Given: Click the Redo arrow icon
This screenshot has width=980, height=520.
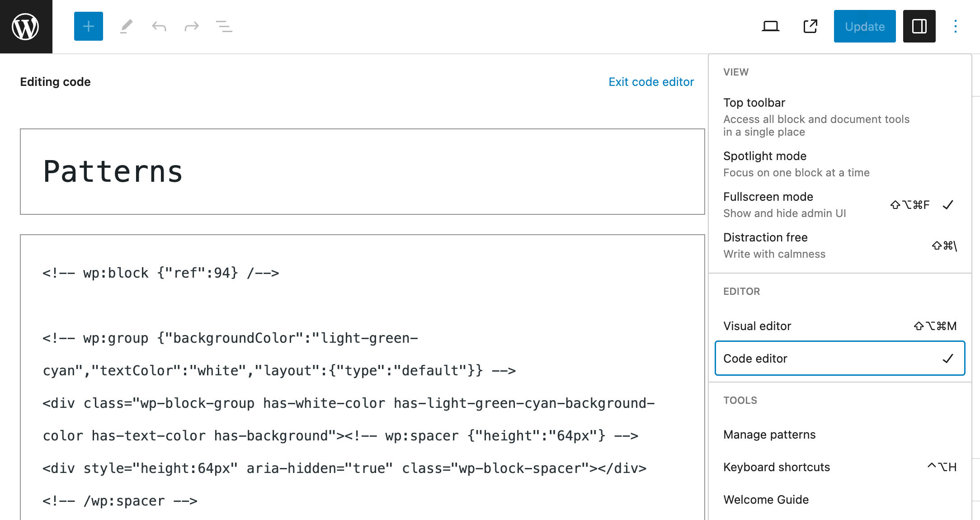Looking at the screenshot, I should point(191,26).
